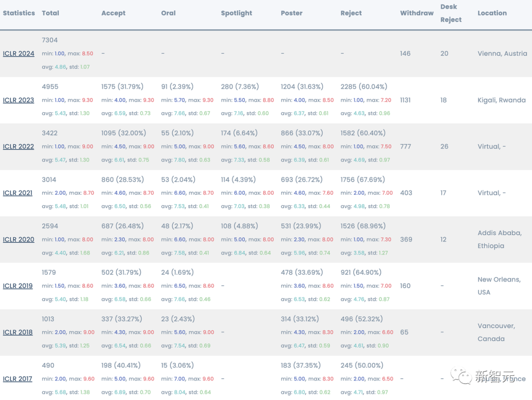Open the ICLR 2017 link
532x400 pixels.
[17, 379]
